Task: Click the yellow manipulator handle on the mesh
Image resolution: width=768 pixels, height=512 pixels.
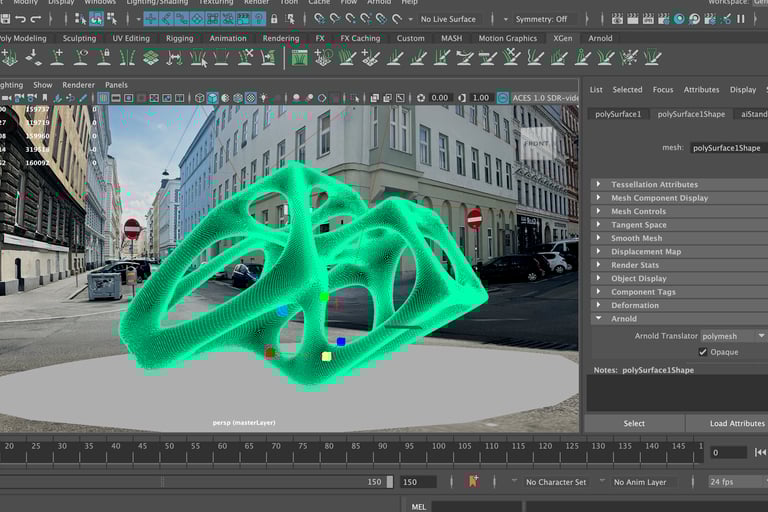Action: click(326, 356)
